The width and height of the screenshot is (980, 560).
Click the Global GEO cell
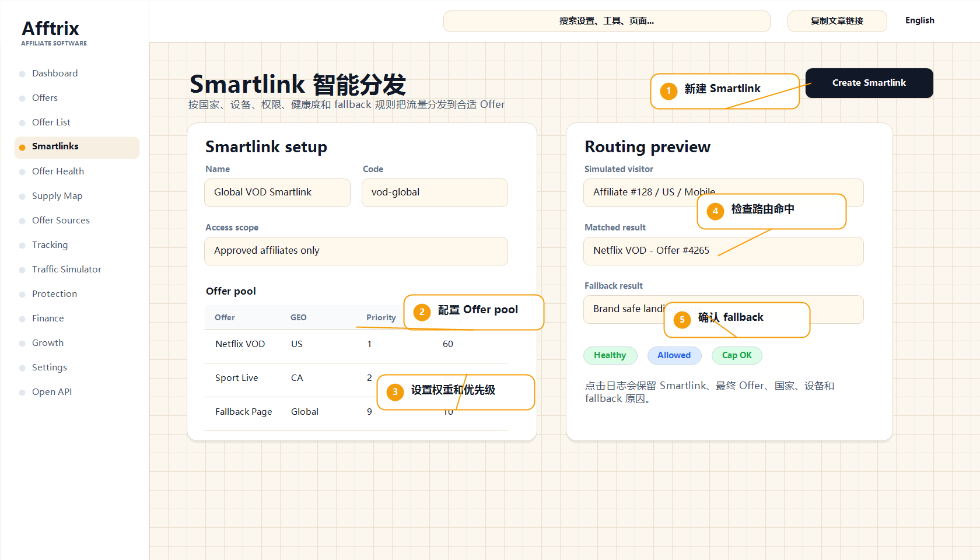click(x=304, y=412)
